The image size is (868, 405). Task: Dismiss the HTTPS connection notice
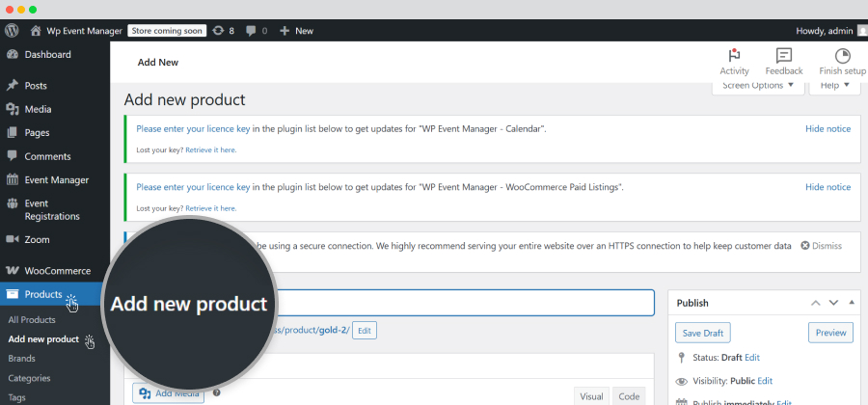coord(822,246)
